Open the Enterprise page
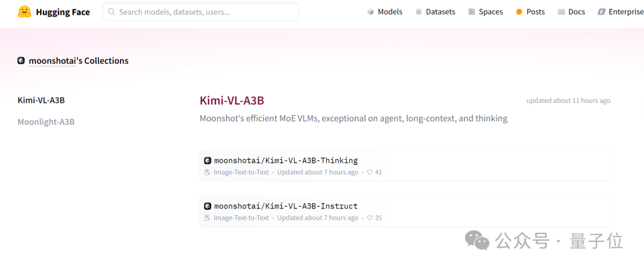The height and width of the screenshot is (267, 644). click(x=620, y=12)
